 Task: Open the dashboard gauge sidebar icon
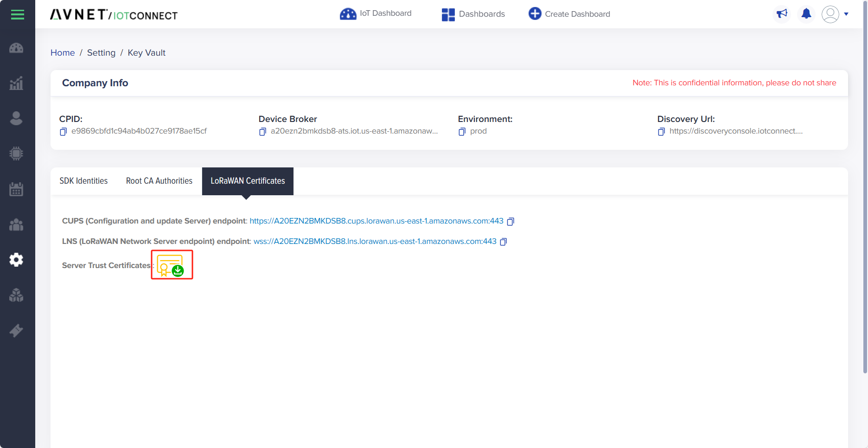point(16,48)
